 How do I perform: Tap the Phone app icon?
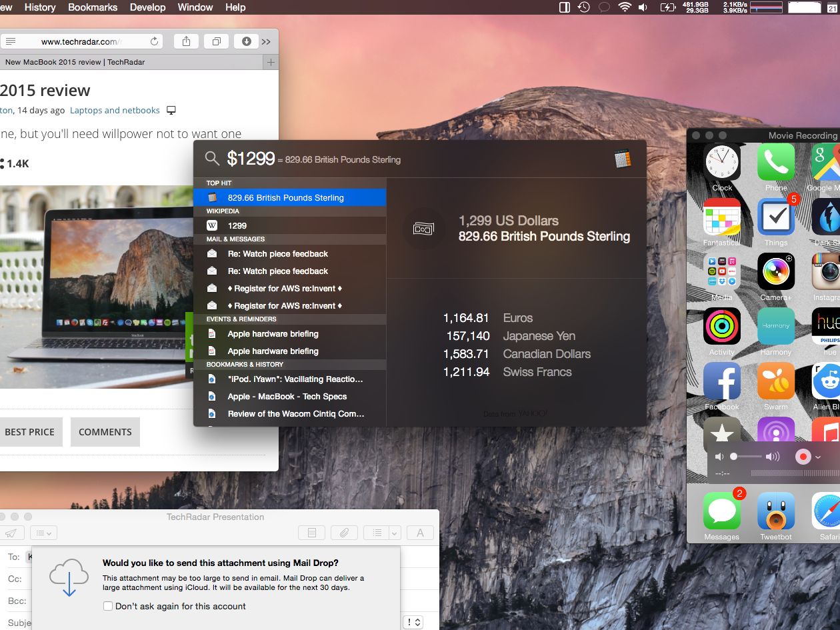point(776,162)
